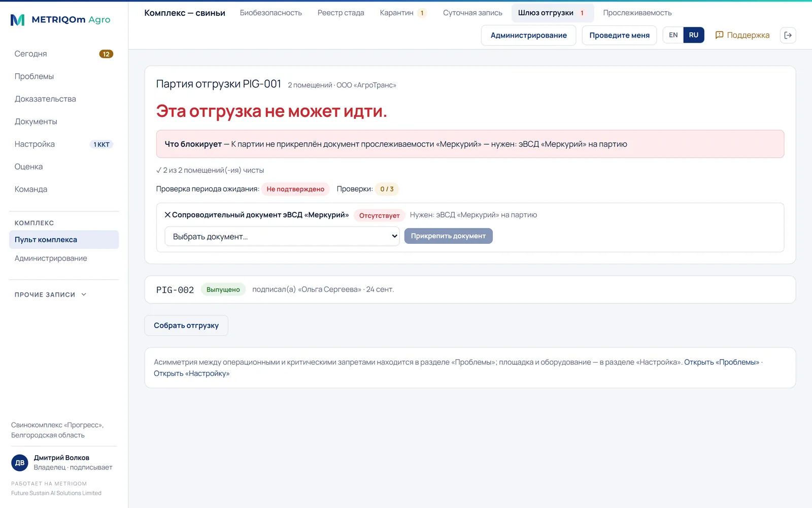This screenshot has width=812, height=508.
Task: Click the Отсутствует badge
Action: pos(379,215)
